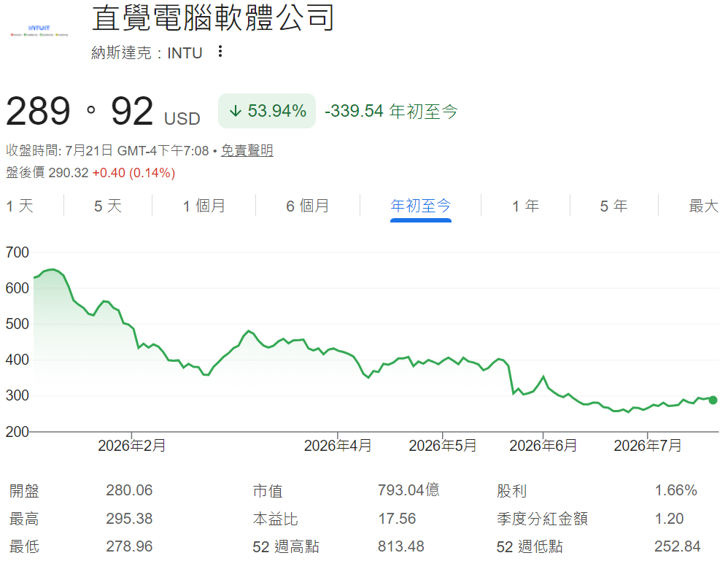Click the 2026年7月 axis label
728x561 pixels.
648,446
